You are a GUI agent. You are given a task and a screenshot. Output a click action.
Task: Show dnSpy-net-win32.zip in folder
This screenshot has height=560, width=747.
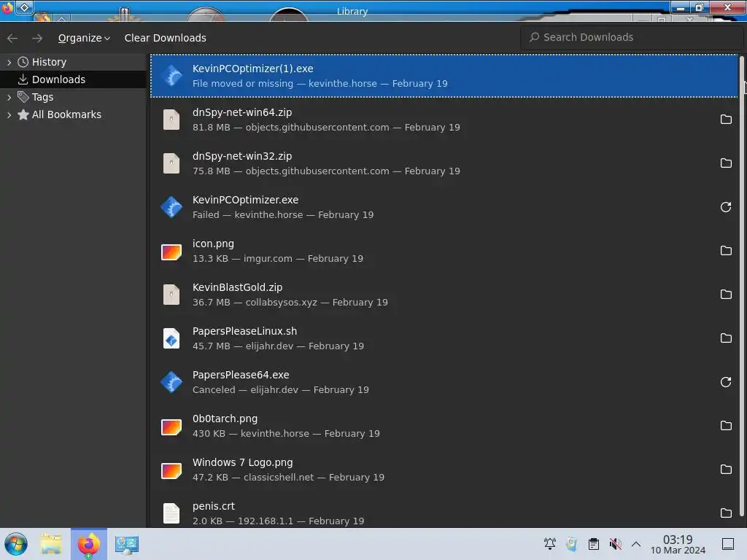click(x=726, y=163)
